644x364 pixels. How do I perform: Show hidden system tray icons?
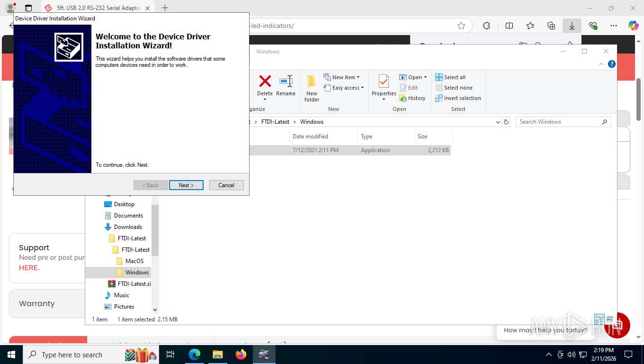coord(549,355)
